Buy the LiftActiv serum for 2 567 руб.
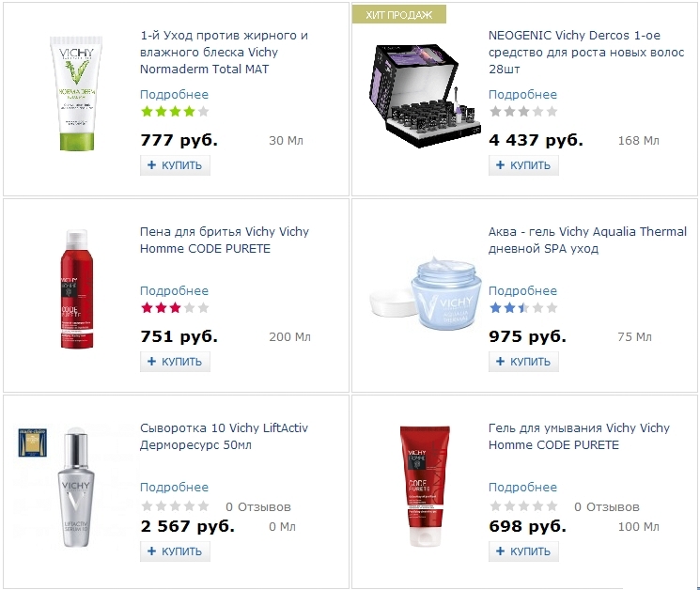The width and height of the screenshot is (700, 590). [175, 551]
